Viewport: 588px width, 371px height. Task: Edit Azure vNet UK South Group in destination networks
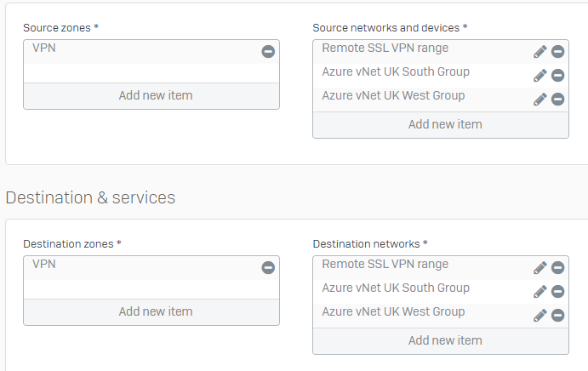coord(540,292)
